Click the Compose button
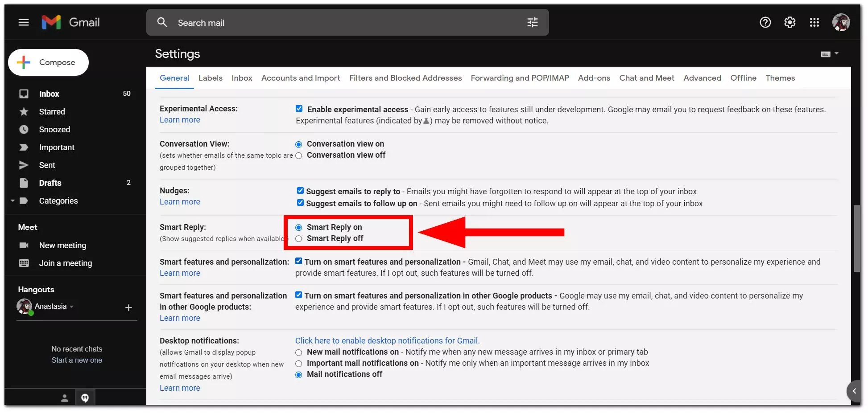868x413 pixels. (x=48, y=62)
